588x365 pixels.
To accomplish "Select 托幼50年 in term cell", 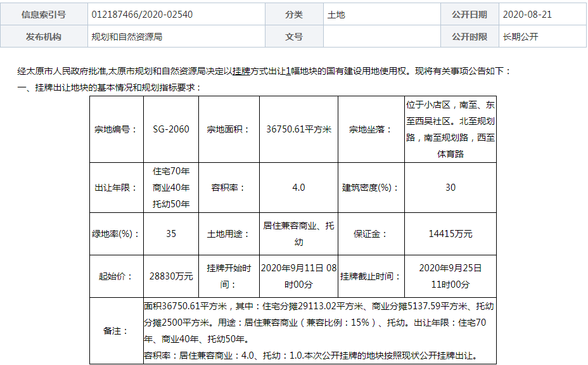I will point(171,204).
